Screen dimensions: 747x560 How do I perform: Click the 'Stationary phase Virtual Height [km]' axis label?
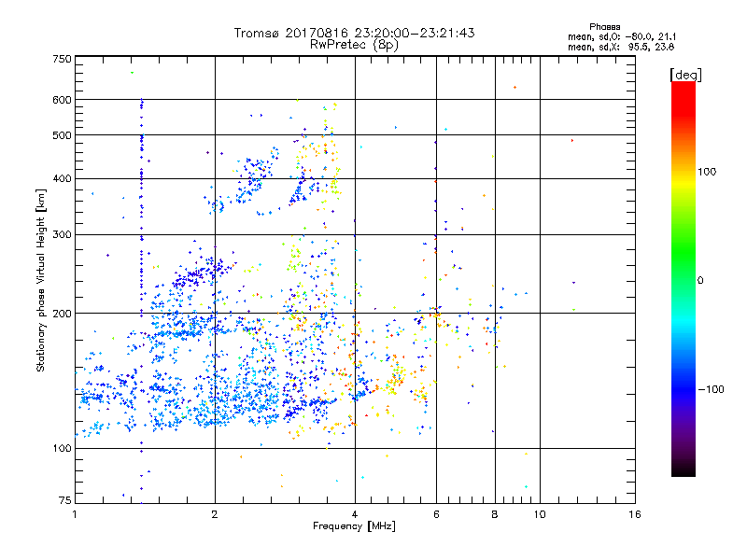[41, 280]
